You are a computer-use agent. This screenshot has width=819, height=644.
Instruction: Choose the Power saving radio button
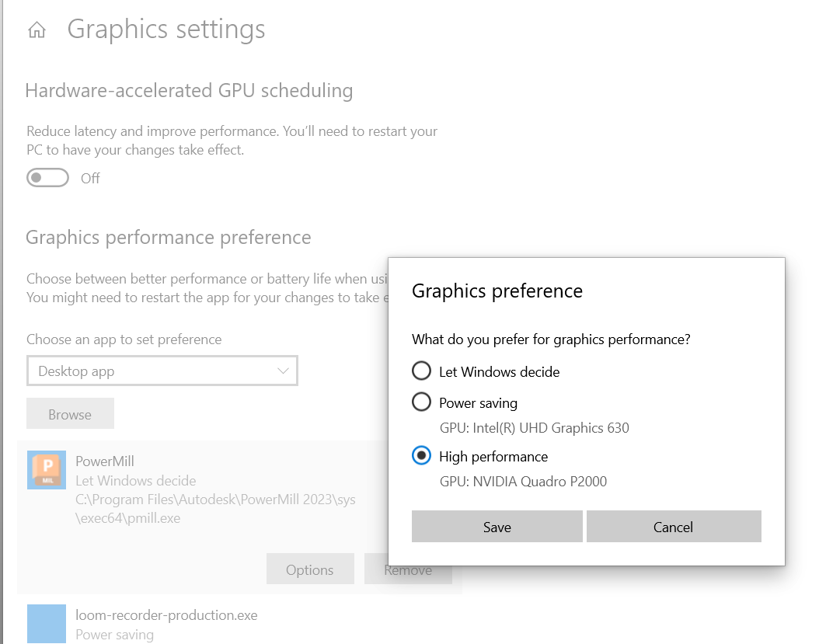point(421,402)
